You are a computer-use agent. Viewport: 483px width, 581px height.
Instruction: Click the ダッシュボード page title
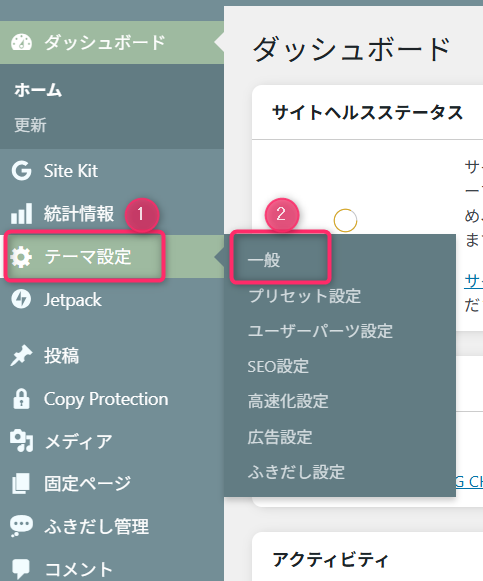(351, 49)
